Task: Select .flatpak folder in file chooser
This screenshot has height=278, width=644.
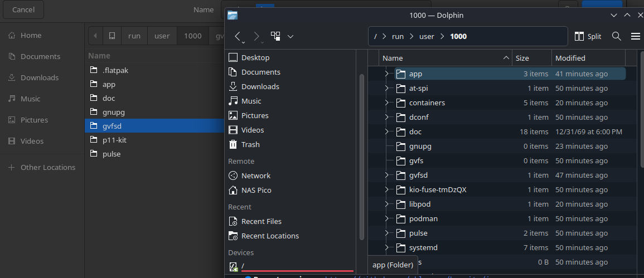Action: tap(154, 70)
